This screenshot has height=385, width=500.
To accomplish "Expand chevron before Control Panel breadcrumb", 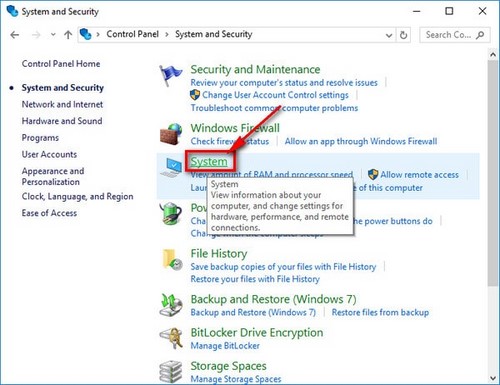I will click(x=98, y=34).
